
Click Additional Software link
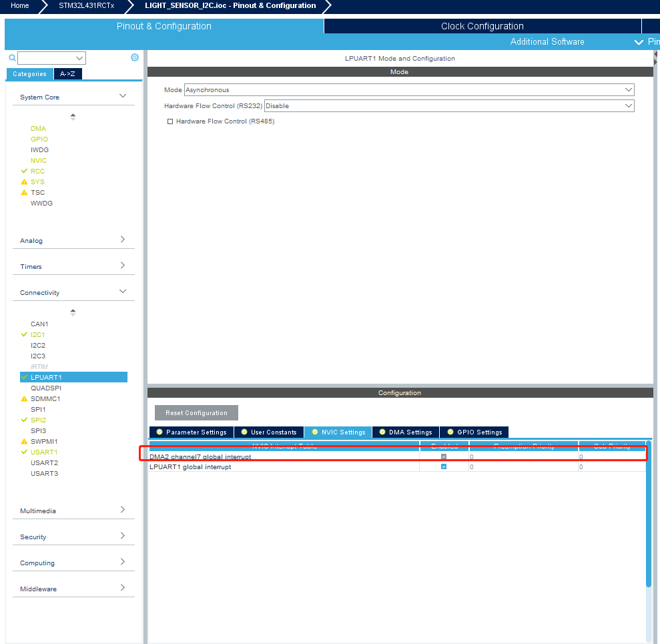pyautogui.click(x=547, y=41)
